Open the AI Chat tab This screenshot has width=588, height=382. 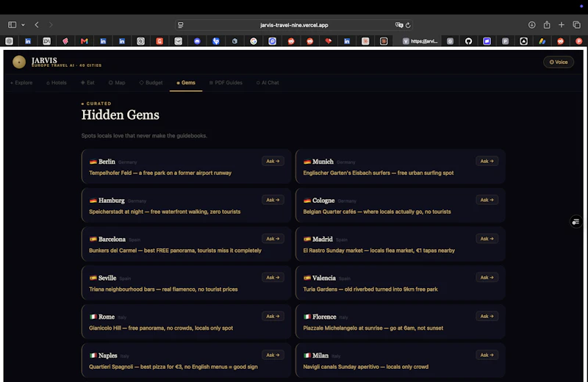click(268, 82)
